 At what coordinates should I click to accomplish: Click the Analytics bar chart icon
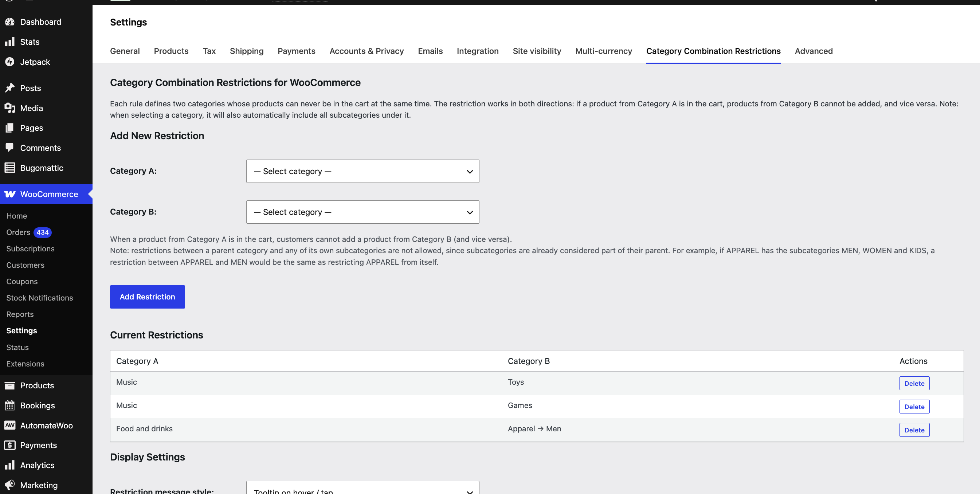tap(10, 465)
